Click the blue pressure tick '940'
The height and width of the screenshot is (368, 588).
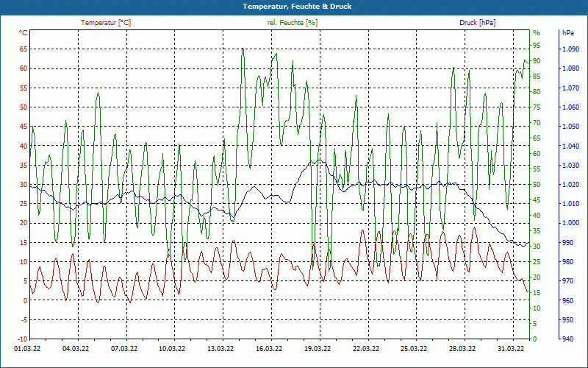pos(567,339)
